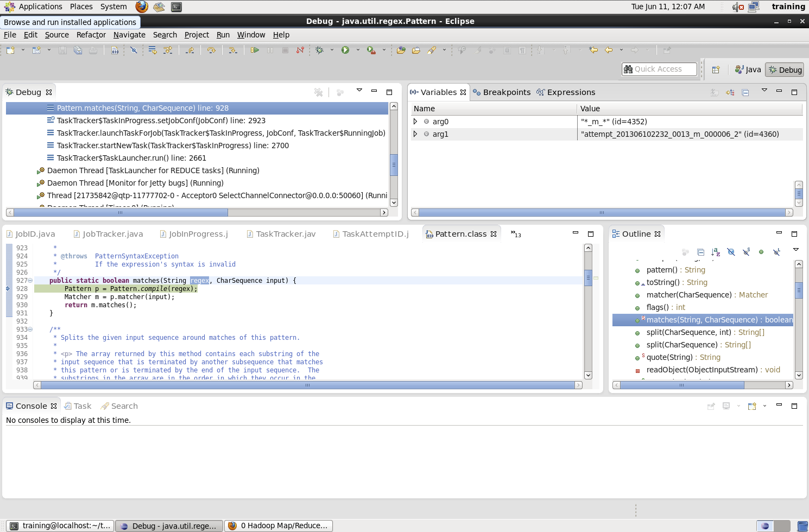Toggle Hide Local Types in Outline

[x=776, y=252]
